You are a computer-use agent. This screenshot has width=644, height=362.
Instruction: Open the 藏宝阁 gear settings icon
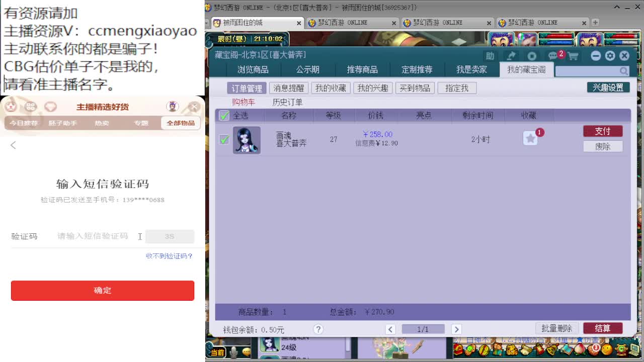[x=610, y=56]
